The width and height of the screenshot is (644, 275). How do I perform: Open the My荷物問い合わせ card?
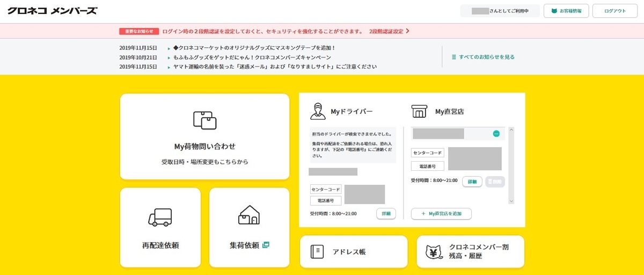point(205,136)
